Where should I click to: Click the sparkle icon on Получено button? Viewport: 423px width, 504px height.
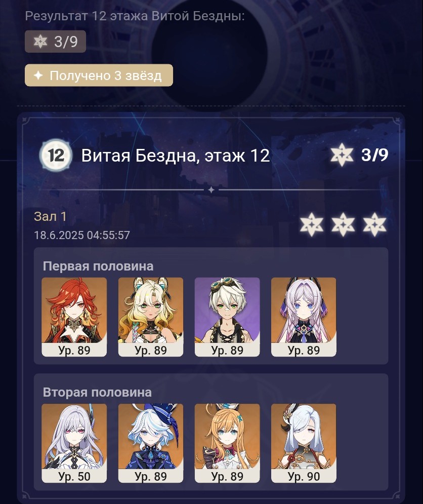(38, 75)
